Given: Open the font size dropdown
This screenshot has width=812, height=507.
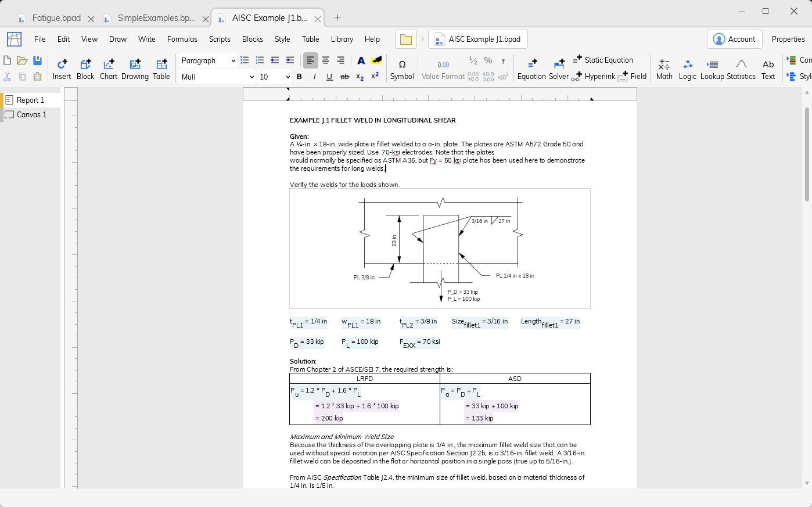Looking at the screenshot, I should (275, 77).
